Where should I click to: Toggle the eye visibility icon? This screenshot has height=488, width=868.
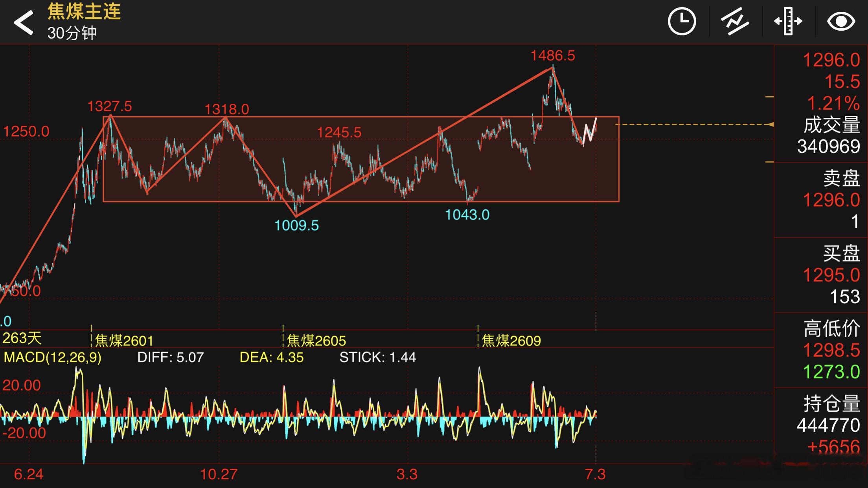(841, 21)
